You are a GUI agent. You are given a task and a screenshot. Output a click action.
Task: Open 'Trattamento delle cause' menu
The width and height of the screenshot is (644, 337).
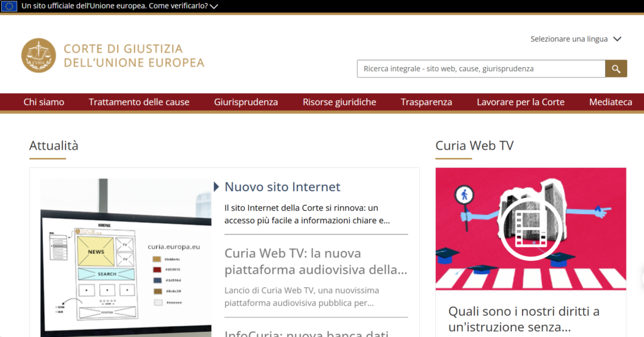point(139,102)
